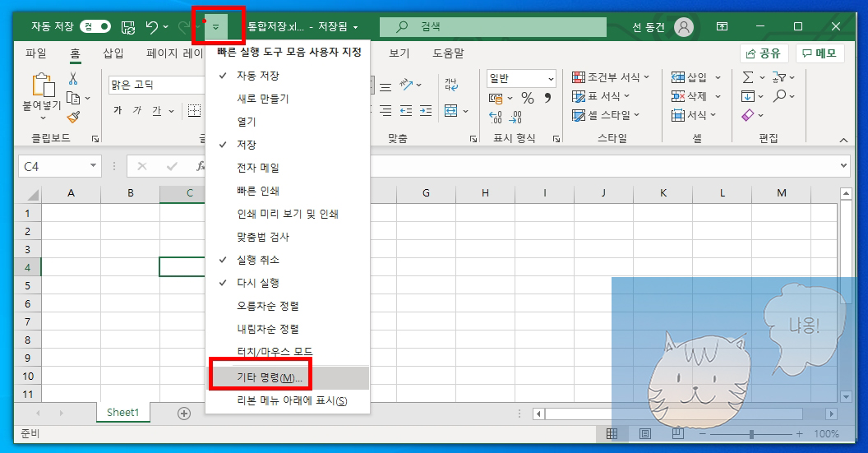Choose 리본 메뉴 아래에 표시(S)
Image resolution: width=868 pixels, height=453 pixels.
click(288, 400)
